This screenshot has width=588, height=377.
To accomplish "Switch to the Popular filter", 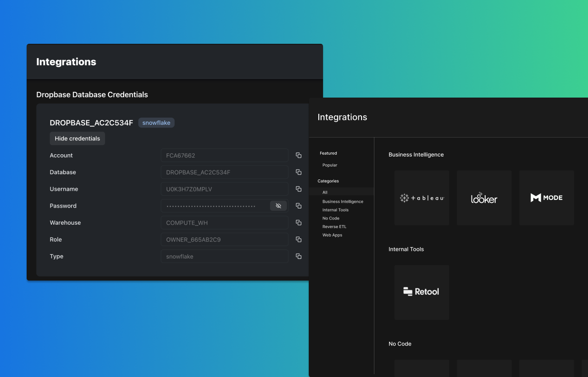I will click(329, 165).
